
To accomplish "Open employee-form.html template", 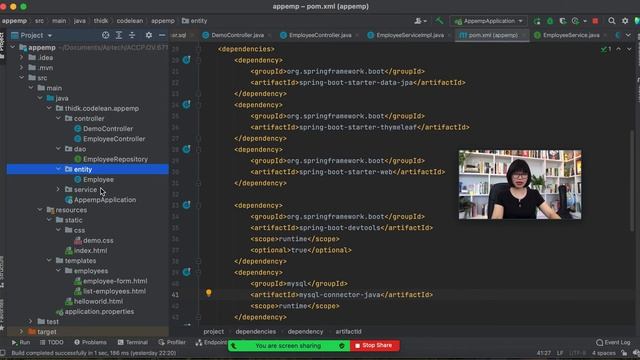I will [x=115, y=281].
